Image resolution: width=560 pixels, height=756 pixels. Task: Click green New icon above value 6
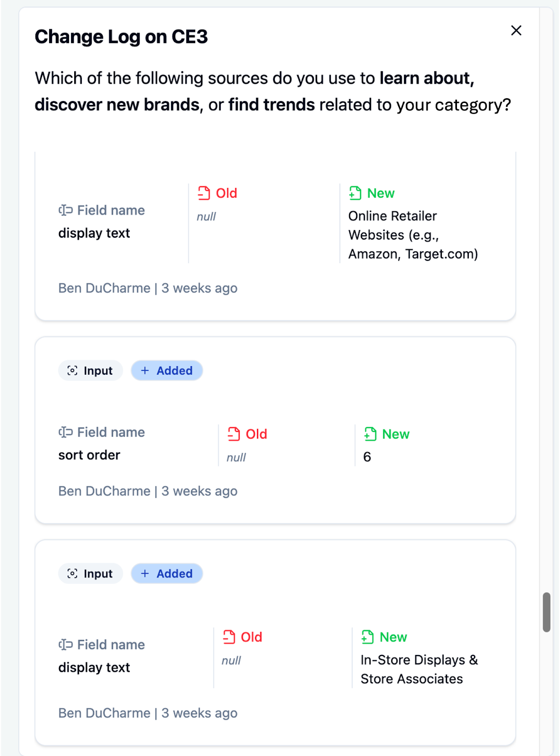pos(370,434)
